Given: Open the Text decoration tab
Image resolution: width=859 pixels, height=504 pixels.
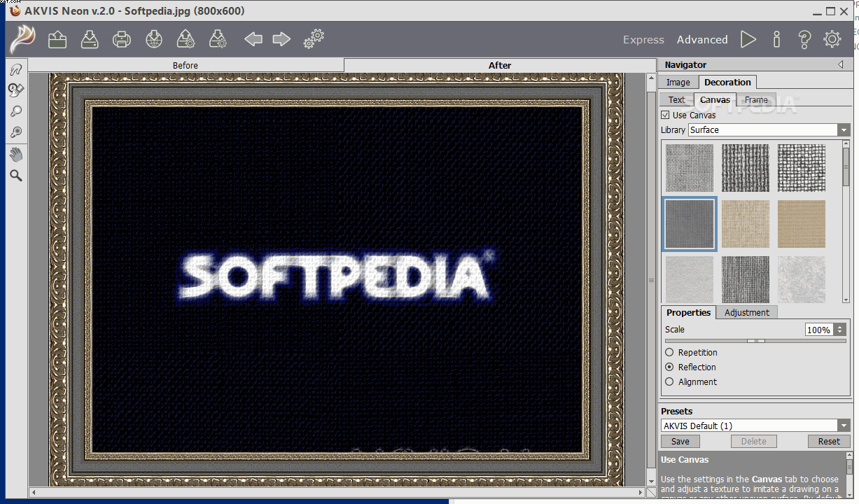Looking at the screenshot, I should pyautogui.click(x=676, y=99).
